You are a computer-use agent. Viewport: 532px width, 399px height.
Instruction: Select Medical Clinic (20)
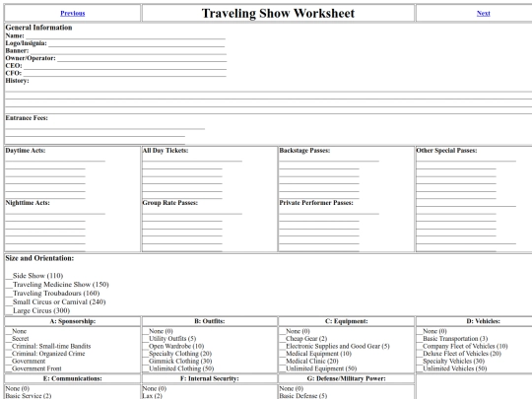click(309, 361)
